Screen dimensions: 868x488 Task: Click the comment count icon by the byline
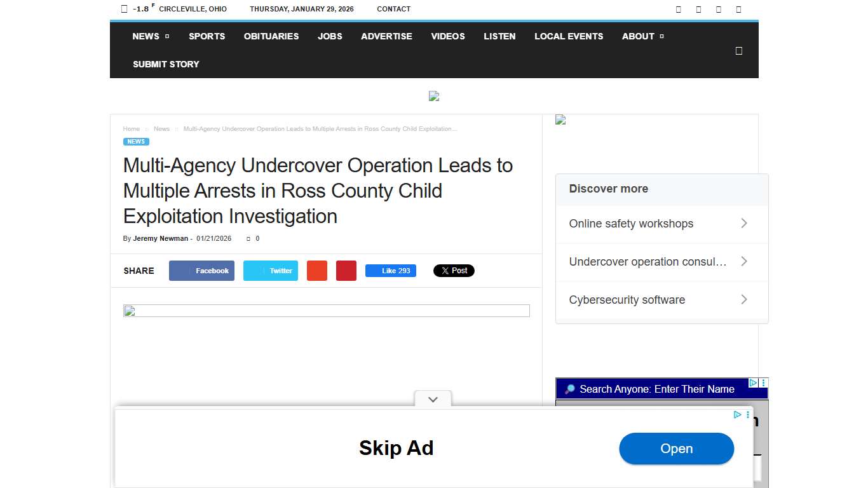(x=248, y=238)
